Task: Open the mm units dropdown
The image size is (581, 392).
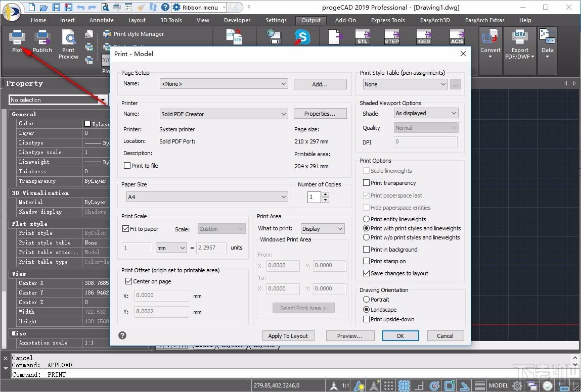Action: click(171, 248)
